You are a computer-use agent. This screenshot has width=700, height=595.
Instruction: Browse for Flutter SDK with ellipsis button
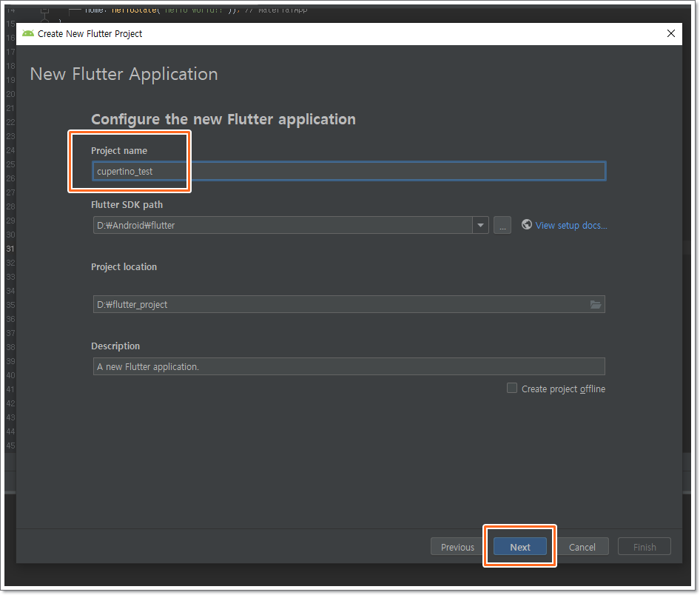(502, 226)
